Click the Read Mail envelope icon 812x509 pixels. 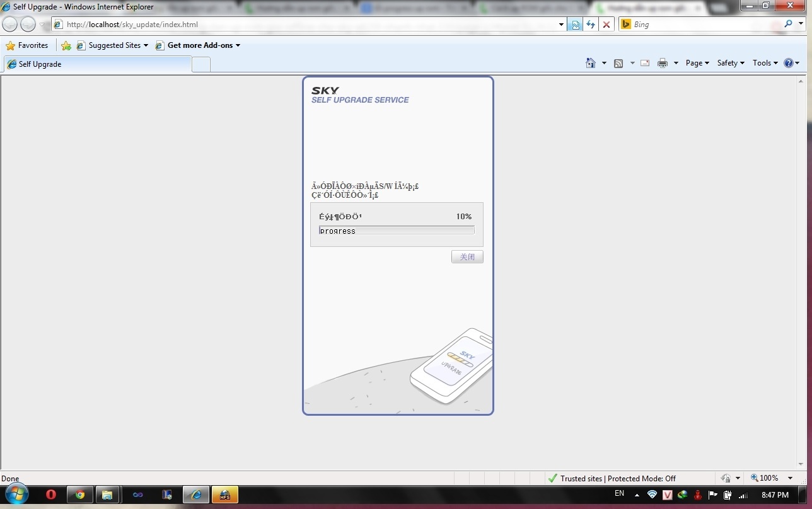pos(645,63)
